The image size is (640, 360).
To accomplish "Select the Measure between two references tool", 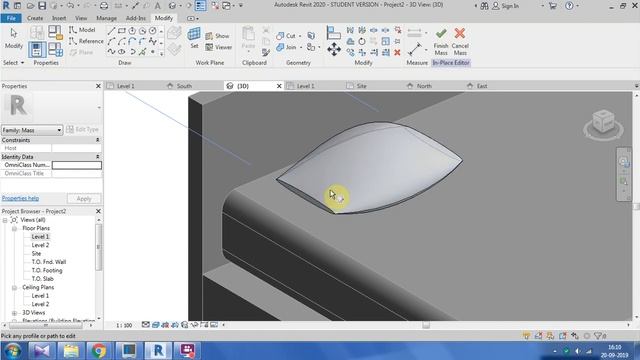I will point(415,49).
